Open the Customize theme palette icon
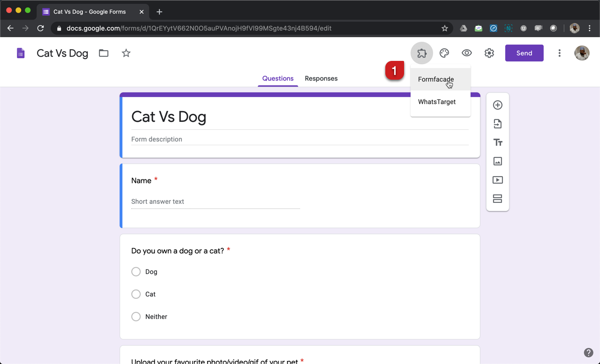The width and height of the screenshot is (600, 364). [444, 53]
